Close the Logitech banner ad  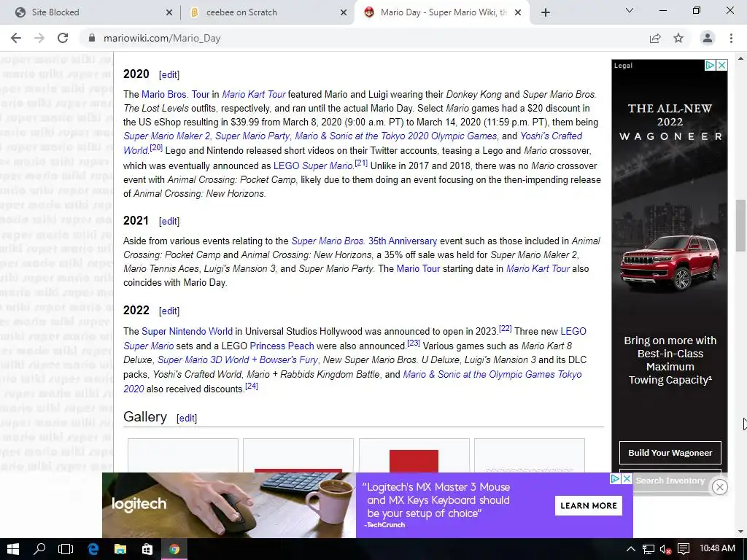click(627, 478)
